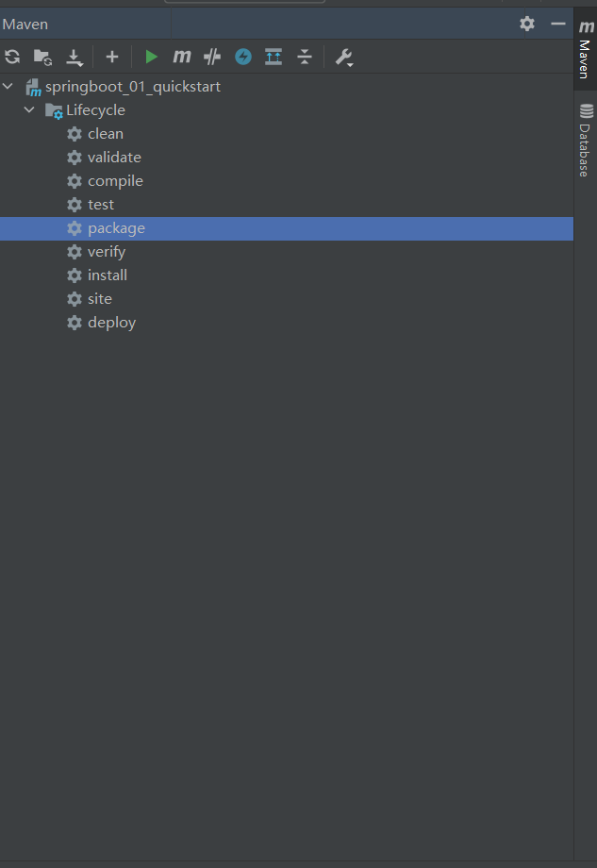The height and width of the screenshot is (868, 597).
Task: Click the Reload All Maven Projects icon
Action: pos(12,57)
